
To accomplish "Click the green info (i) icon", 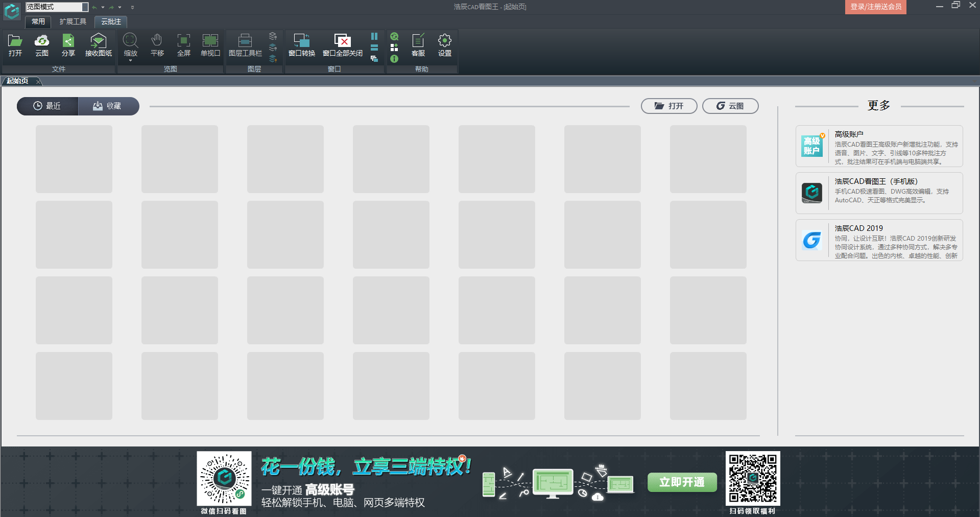I will [394, 59].
